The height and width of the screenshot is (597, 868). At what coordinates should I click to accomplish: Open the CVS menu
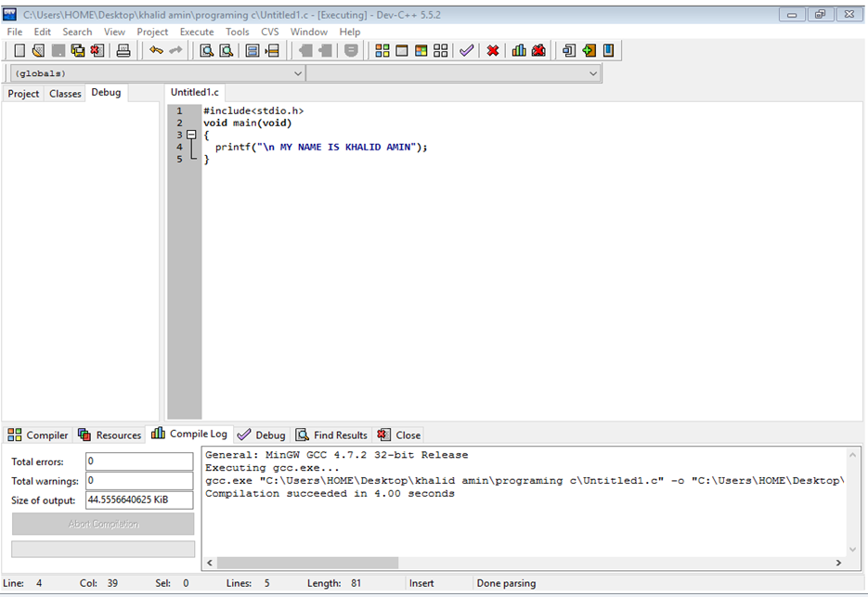269,32
